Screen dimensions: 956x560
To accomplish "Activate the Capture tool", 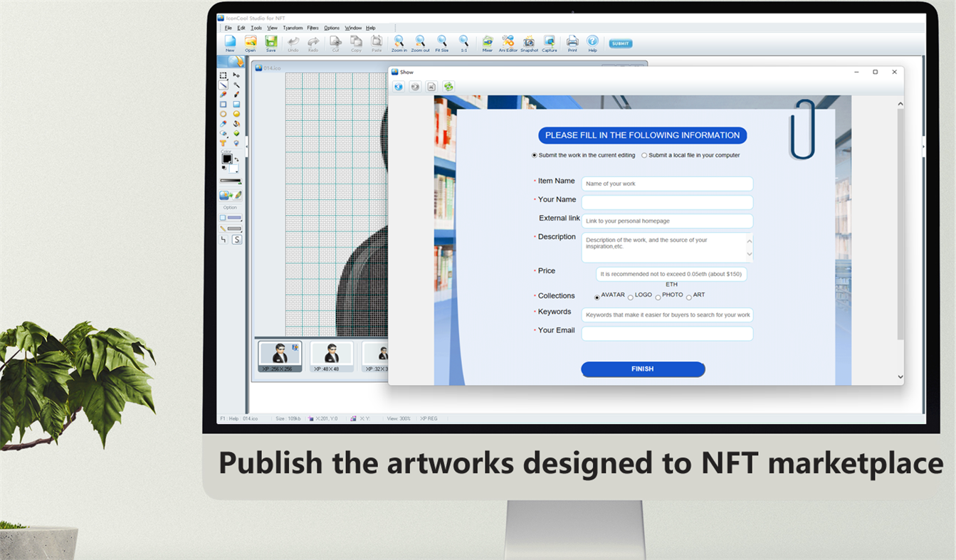I will [549, 43].
